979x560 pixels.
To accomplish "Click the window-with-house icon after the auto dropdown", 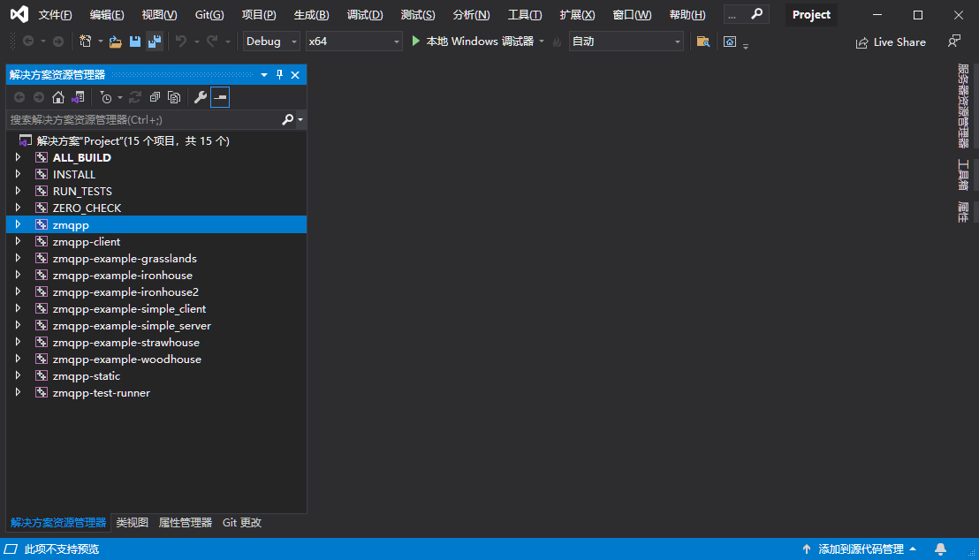I will click(730, 42).
